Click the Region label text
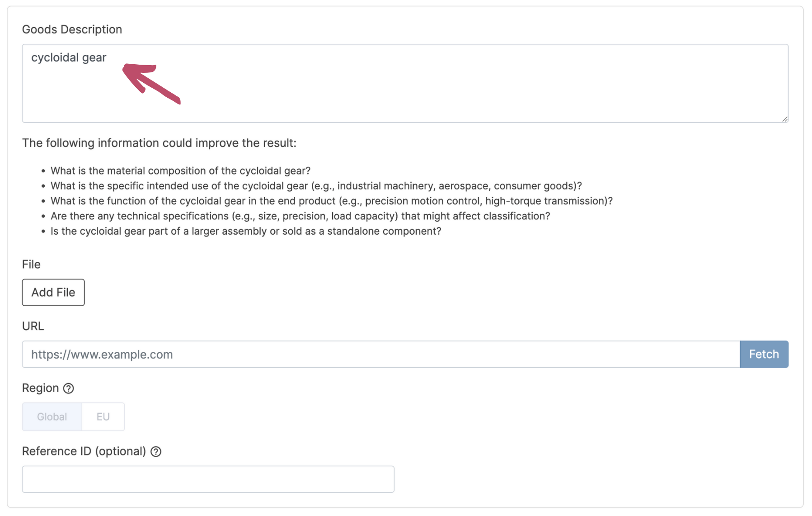The width and height of the screenshot is (812, 516). coord(40,388)
